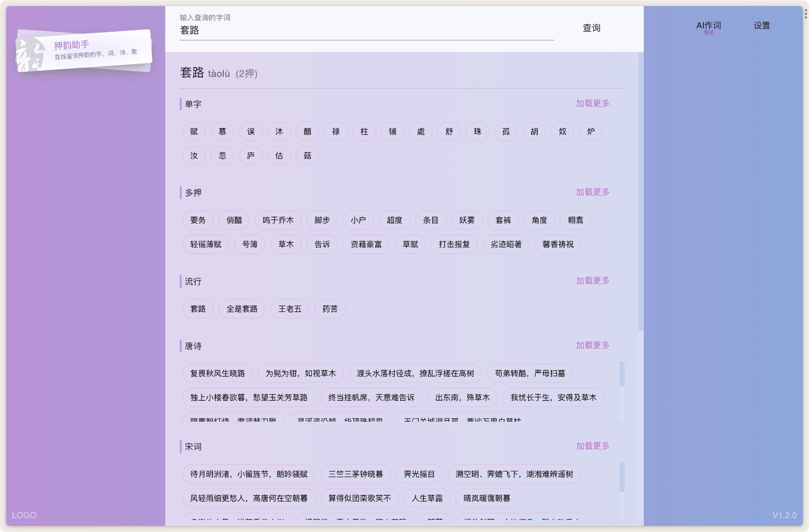Load more in 流行 section

pyautogui.click(x=593, y=280)
